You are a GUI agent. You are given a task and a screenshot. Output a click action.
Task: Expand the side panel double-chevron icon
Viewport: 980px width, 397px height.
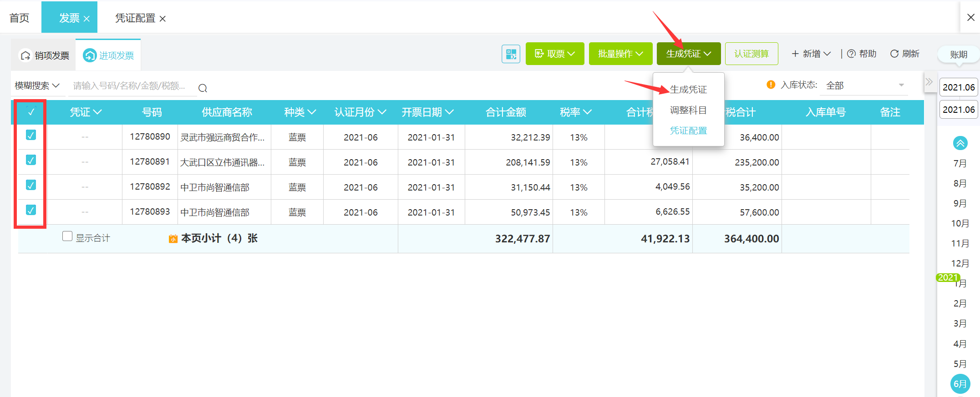tap(929, 82)
